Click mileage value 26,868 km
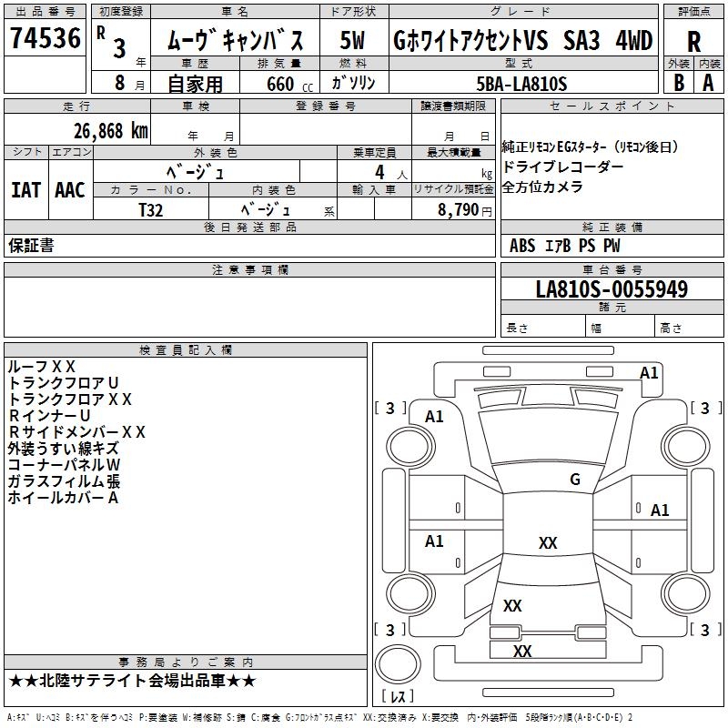Screen dimensions: 728x728 coord(111,131)
